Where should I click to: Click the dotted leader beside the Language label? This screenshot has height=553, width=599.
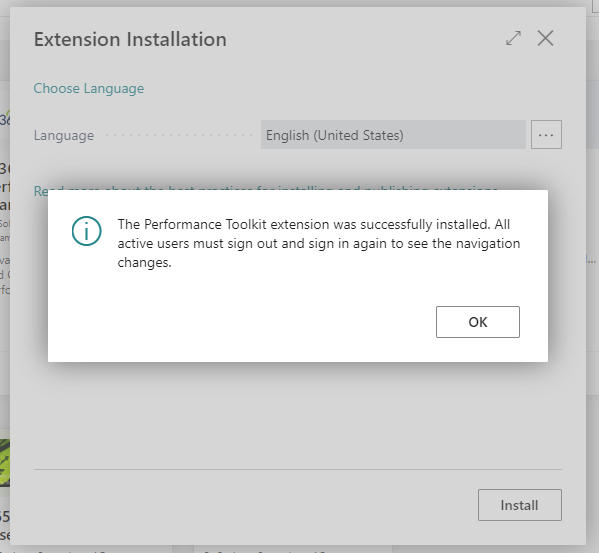(179, 135)
